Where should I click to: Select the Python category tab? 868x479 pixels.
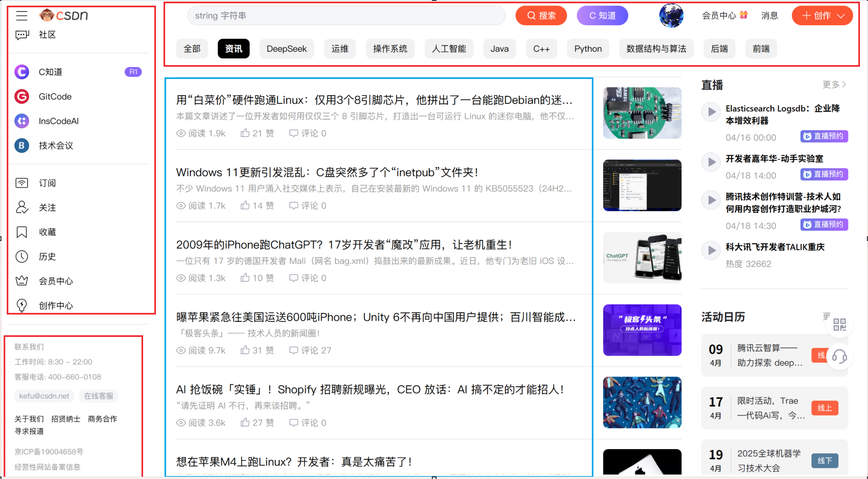coord(588,49)
